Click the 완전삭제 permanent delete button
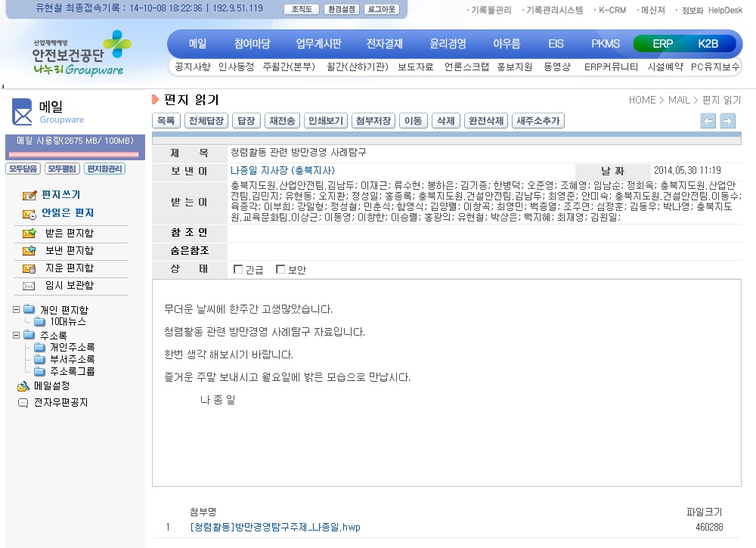The height and width of the screenshot is (548, 756). click(x=486, y=120)
